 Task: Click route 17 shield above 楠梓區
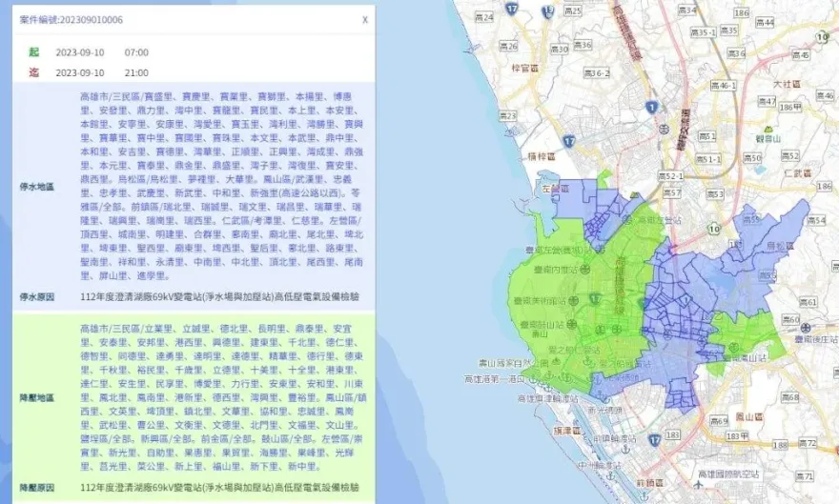coord(569,142)
